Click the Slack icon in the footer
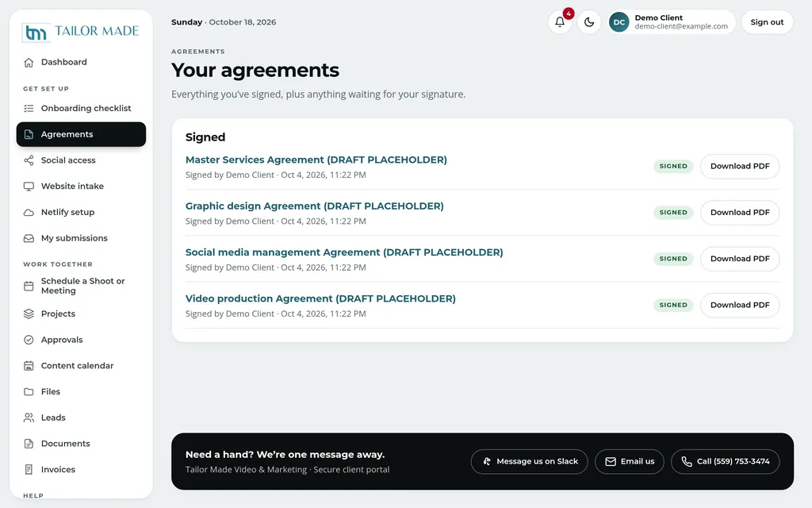Viewport: 812px width, 508px height. click(x=487, y=461)
